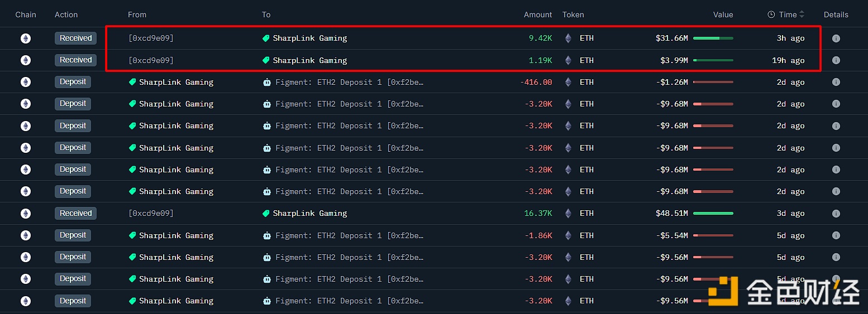868x314 pixels.
Task: Click the Ethereum chain icon in the 9.42K row
Action: coord(26,38)
